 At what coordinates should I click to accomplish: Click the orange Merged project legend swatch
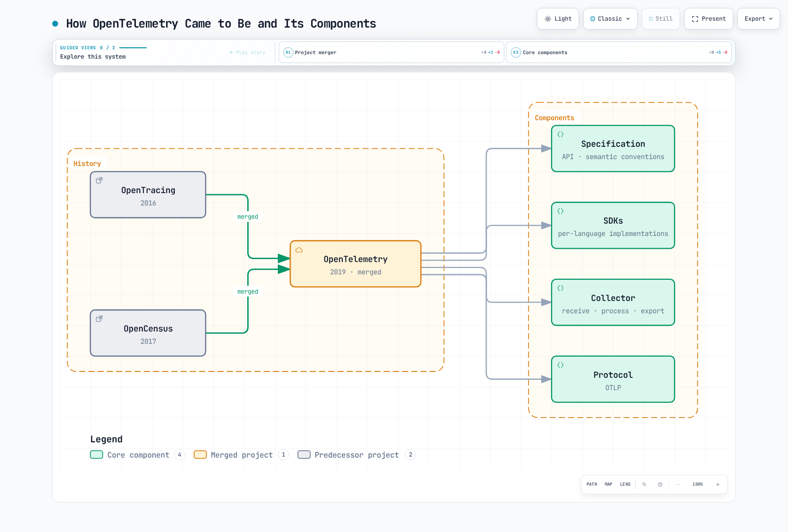click(200, 455)
